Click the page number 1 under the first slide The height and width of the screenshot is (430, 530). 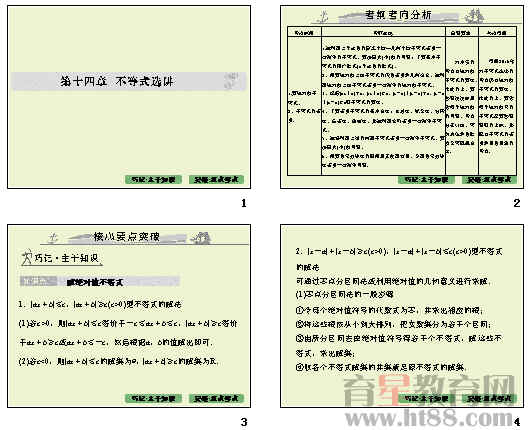(x=244, y=203)
